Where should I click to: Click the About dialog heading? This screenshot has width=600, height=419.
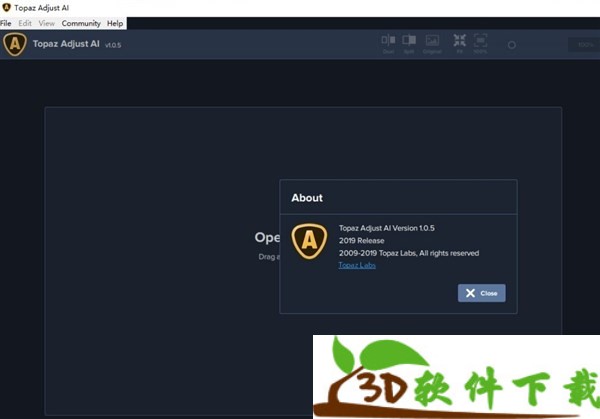[x=307, y=198]
